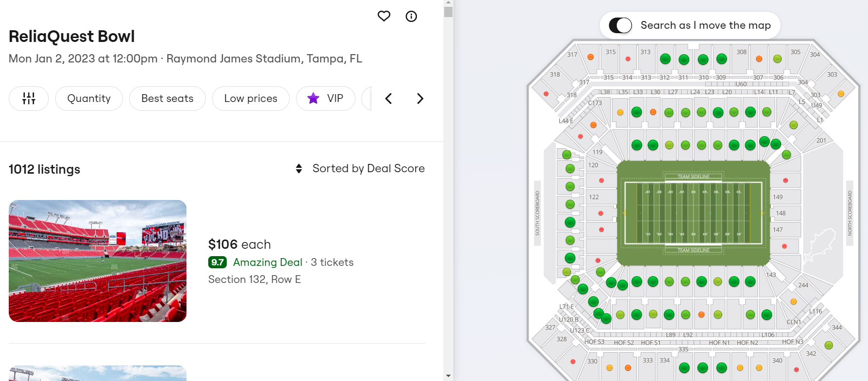Screen dimensions: 868x381
Task: Click the heart favorite icon
Action: click(x=384, y=16)
